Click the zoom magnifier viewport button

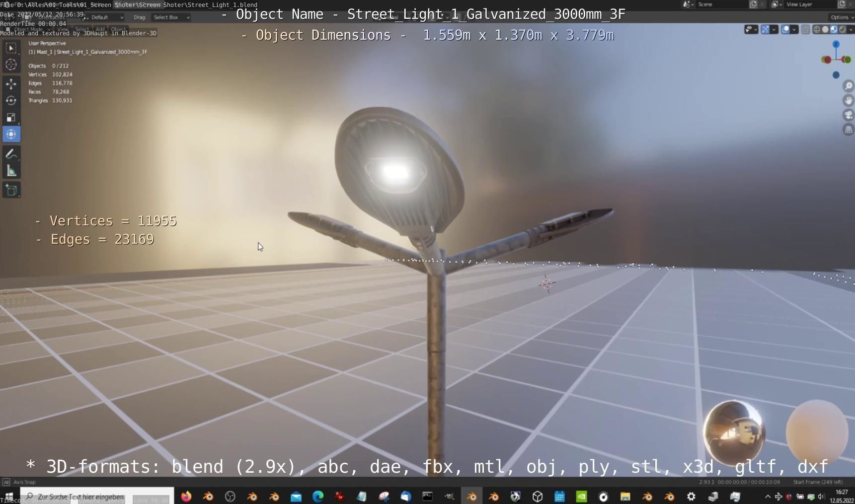point(848,86)
